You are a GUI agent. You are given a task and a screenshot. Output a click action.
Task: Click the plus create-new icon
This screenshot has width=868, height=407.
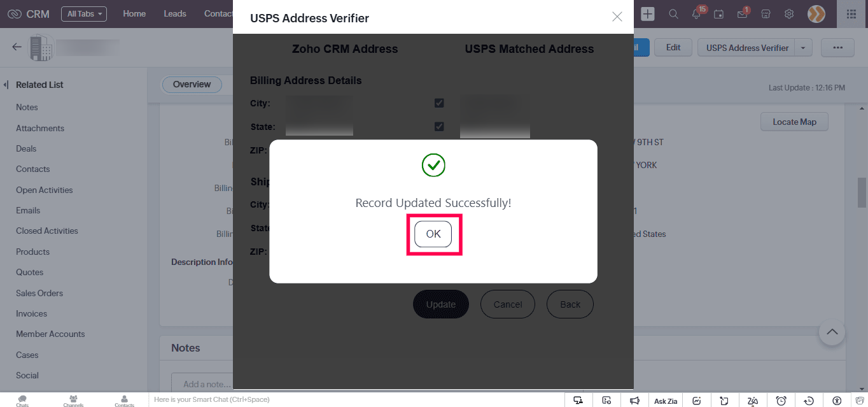click(x=648, y=14)
